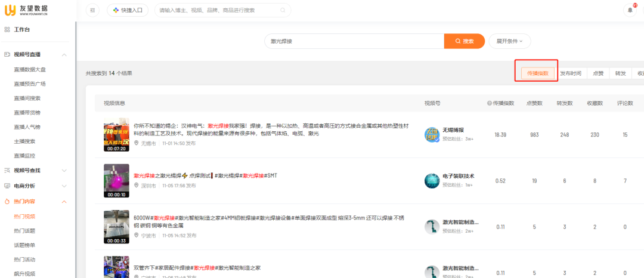Collapse the 视频号直播 sidebar section
Image resolution: width=644 pixels, height=278 pixels.
64,54
